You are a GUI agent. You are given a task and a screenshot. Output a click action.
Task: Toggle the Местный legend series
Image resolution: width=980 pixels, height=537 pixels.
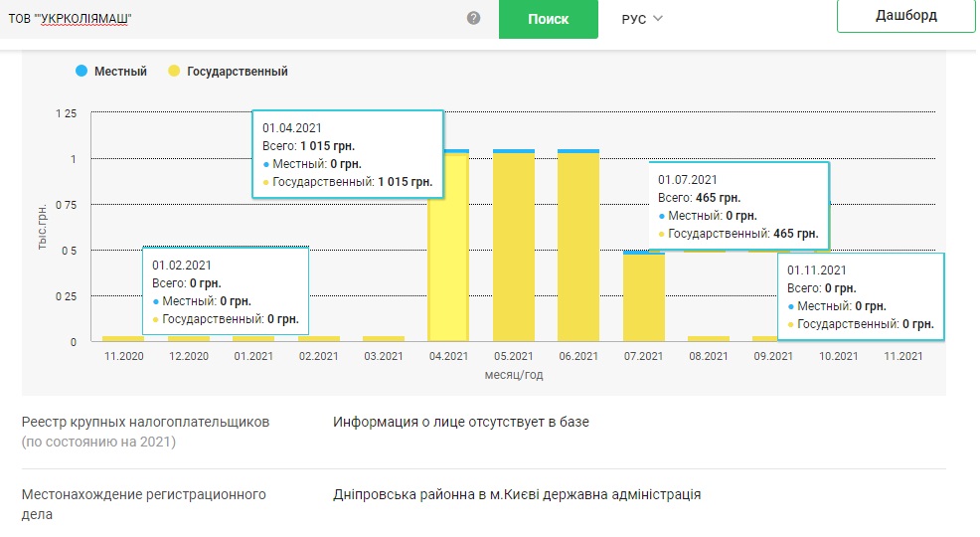[x=119, y=72]
